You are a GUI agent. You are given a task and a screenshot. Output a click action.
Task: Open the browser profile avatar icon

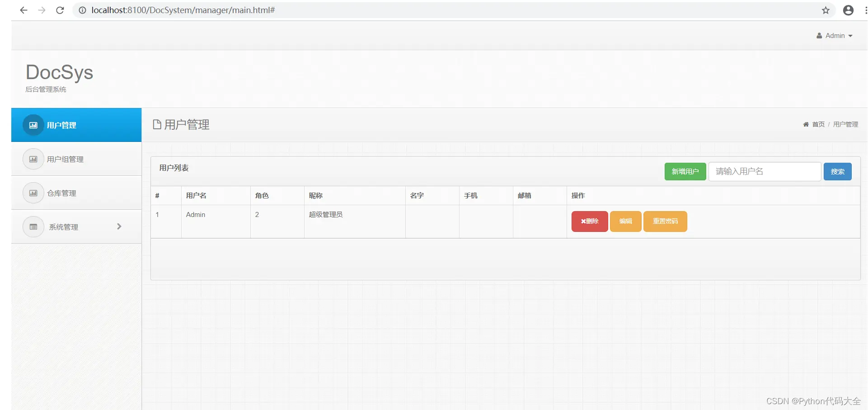click(x=848, y=10)
